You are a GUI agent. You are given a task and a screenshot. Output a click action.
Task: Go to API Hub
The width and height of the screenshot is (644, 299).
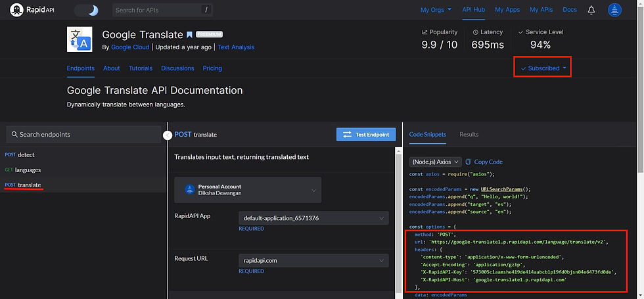[474, 10]
